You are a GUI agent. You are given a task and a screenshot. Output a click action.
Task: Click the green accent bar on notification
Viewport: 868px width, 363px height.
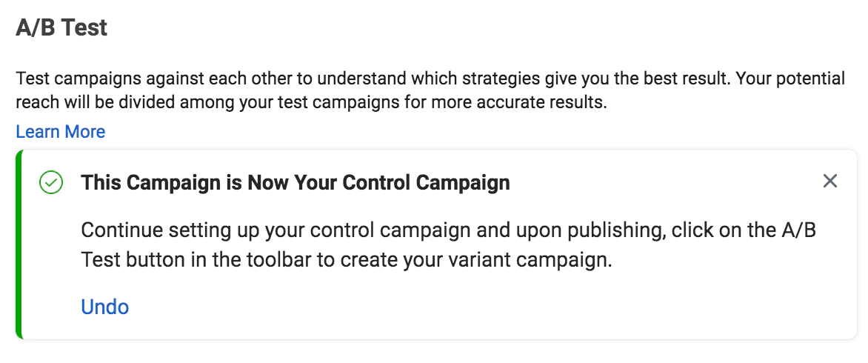pyautogui.click(x=19, y=244)
